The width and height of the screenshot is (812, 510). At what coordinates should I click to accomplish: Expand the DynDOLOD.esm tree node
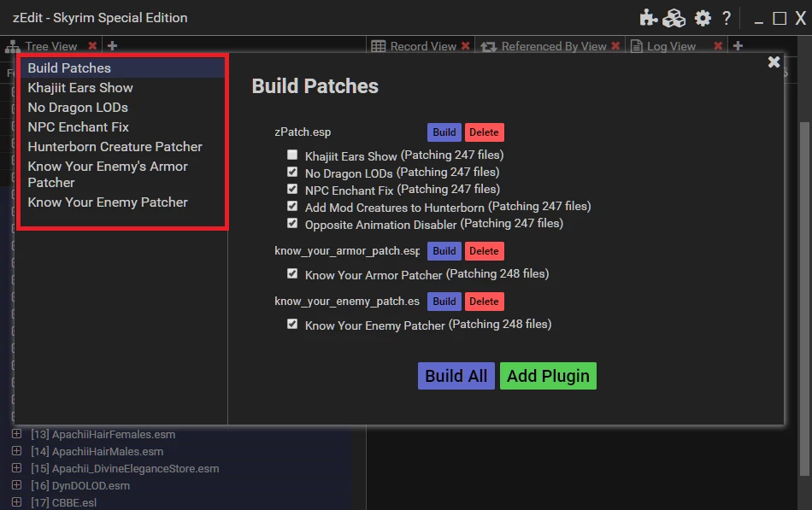click(x=16, y=485)
